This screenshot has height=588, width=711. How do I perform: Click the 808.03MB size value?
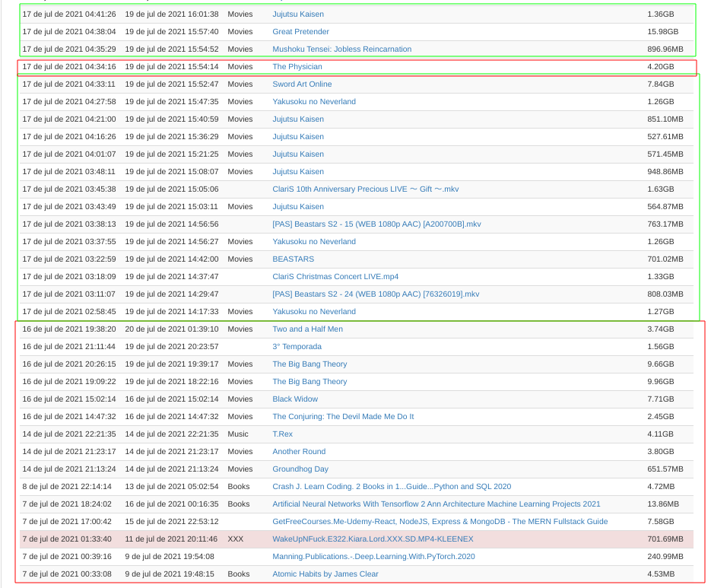665,294
